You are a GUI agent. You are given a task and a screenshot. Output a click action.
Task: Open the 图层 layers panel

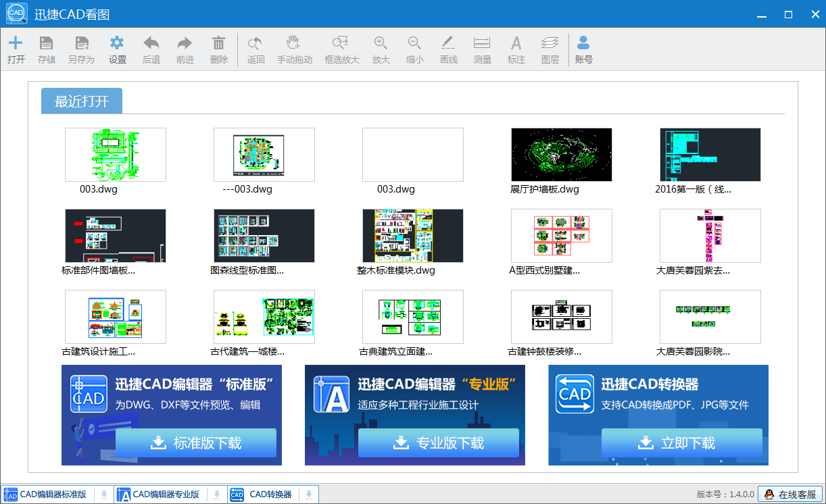click(x=550, y=49)
